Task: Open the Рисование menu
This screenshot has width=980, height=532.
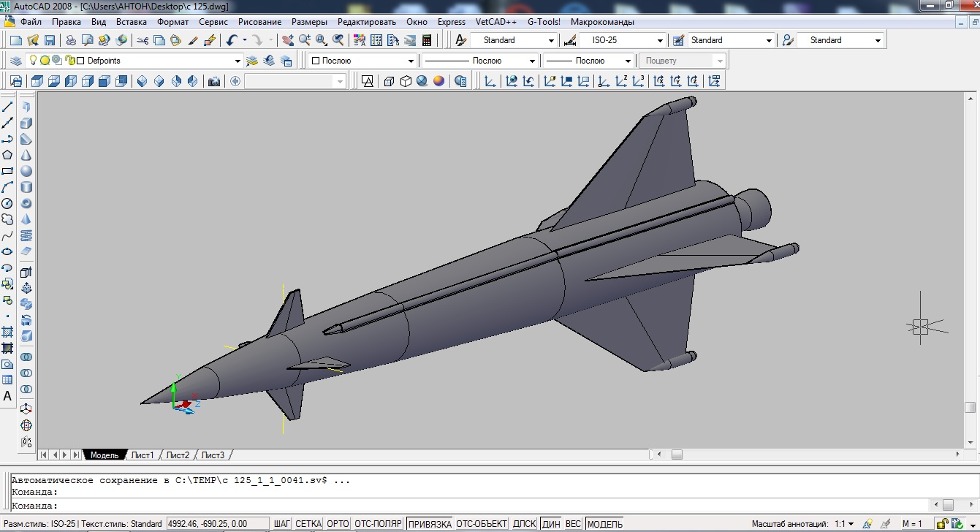Action: tap(259, 22)
